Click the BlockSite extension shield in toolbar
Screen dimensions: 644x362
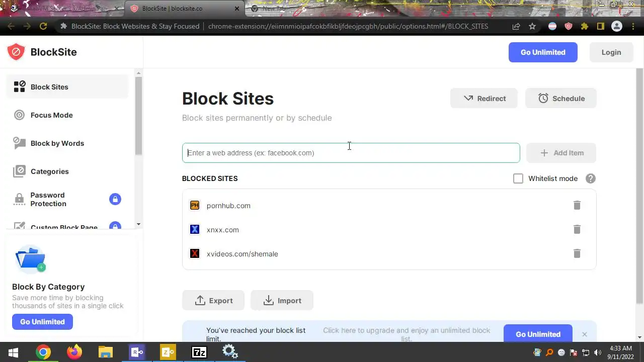(x=569, y=26)
